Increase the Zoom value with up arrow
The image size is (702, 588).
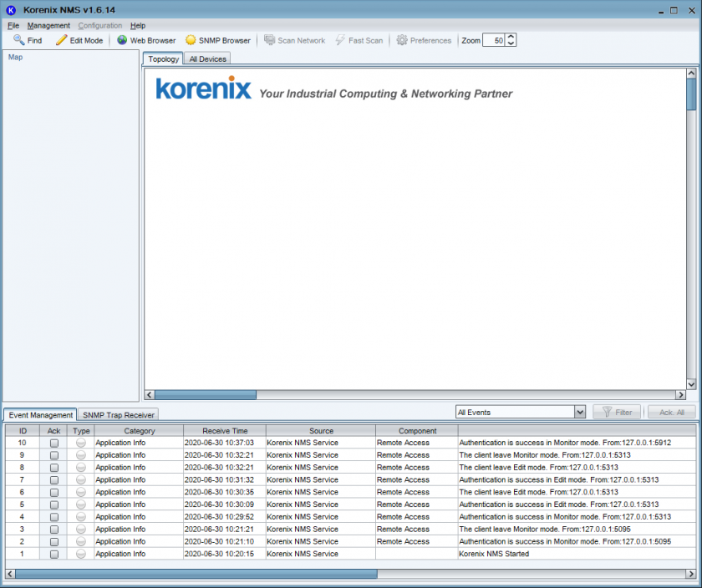[511, 37]
